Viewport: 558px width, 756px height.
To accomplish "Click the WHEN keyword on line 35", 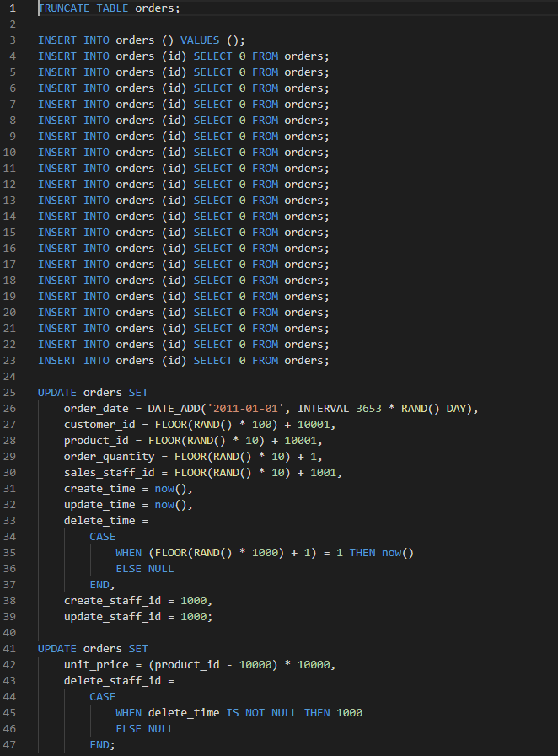I will [129, 552].
